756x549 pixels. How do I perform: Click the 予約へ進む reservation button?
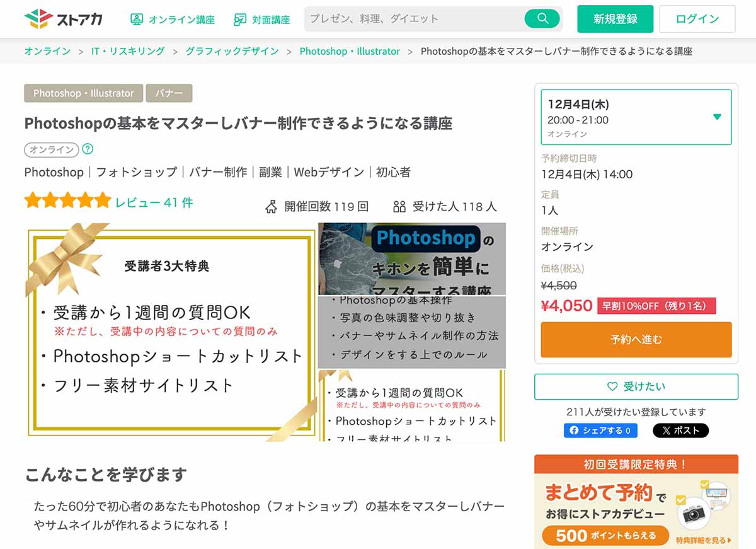(x=635, y=340)
